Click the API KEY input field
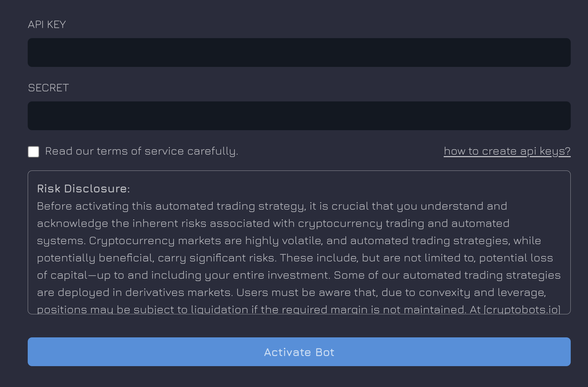588x387 pixels. click(299, 53)
